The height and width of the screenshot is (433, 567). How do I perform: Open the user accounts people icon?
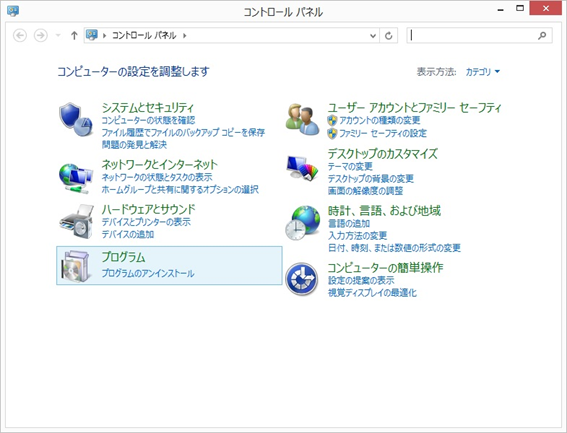point(302,120)
